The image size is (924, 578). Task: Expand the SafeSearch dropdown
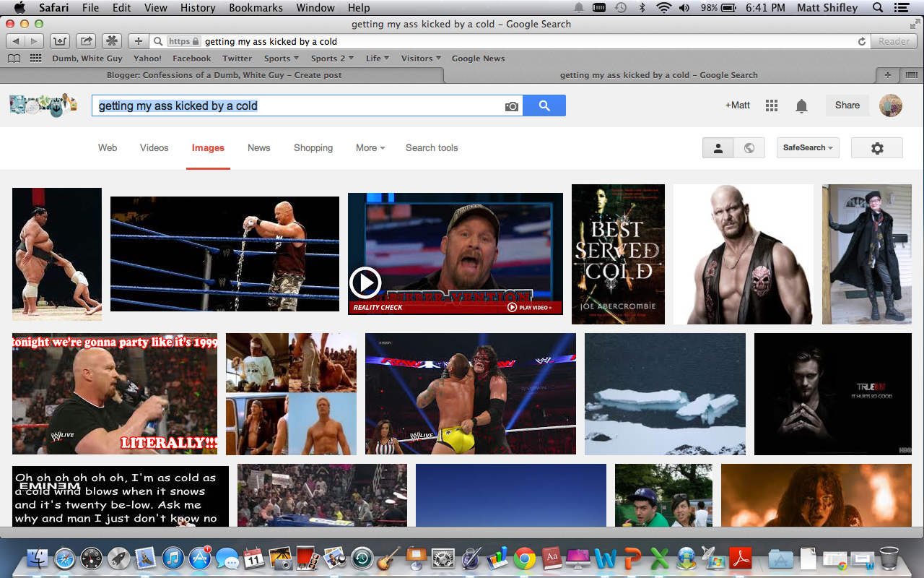tap(808, 148)
